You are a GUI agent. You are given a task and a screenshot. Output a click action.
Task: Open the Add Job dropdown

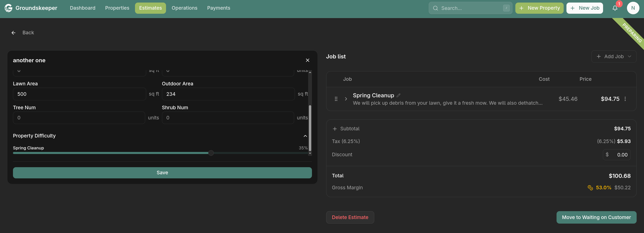click(614, 56)
